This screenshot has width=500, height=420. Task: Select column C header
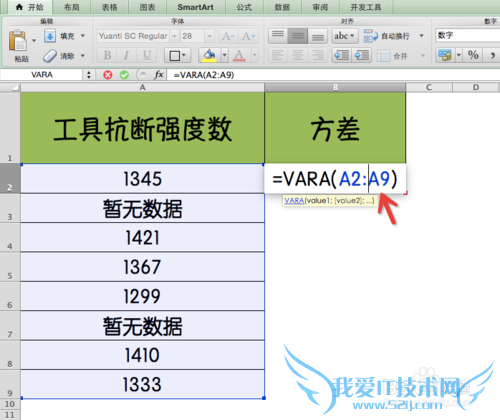429,88
